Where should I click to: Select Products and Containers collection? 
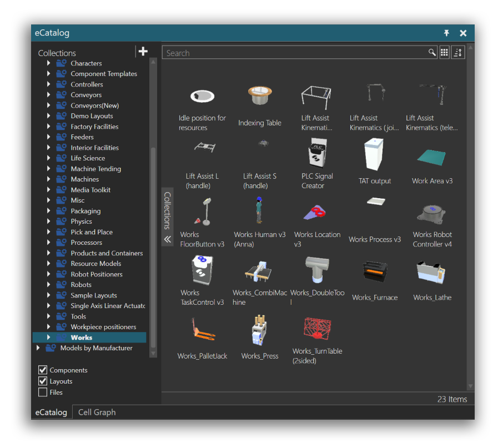click(107, 253)
